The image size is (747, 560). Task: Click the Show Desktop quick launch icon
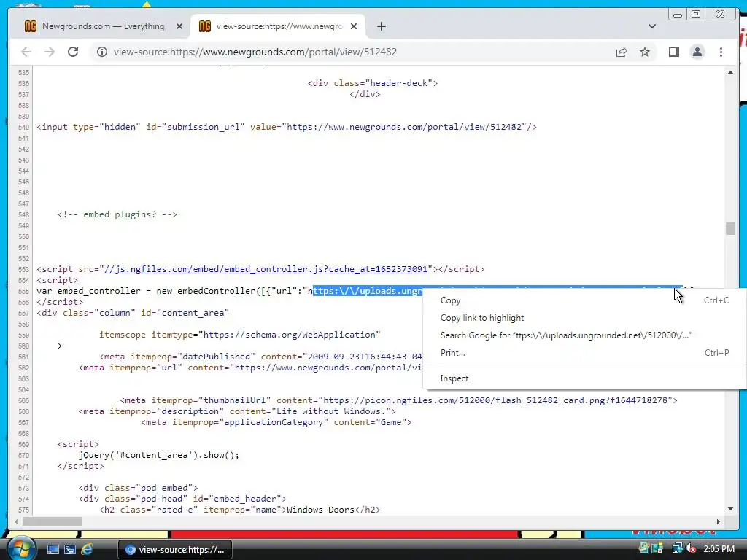click(53, 550)
